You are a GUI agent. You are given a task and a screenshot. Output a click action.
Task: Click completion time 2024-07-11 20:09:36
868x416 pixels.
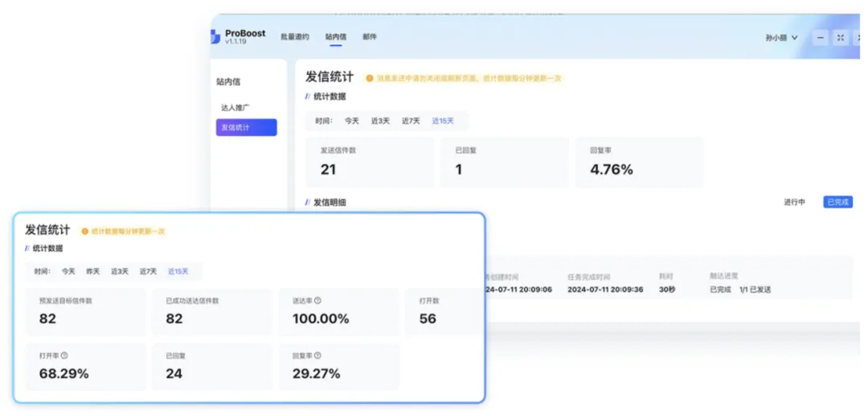tap(605, 289)
